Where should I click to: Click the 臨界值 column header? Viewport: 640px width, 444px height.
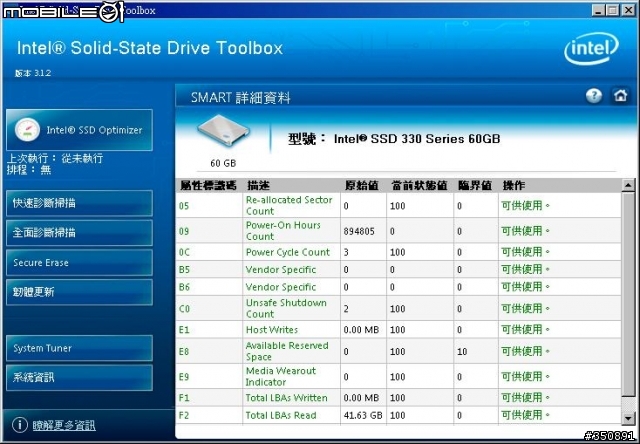[x=475, y=186]
